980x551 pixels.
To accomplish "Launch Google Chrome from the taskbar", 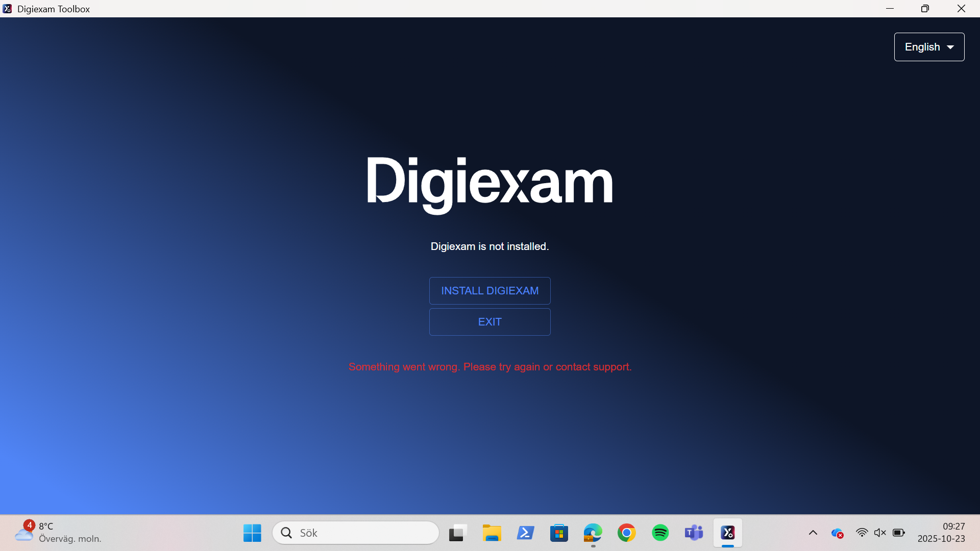I will click(626, 532).
